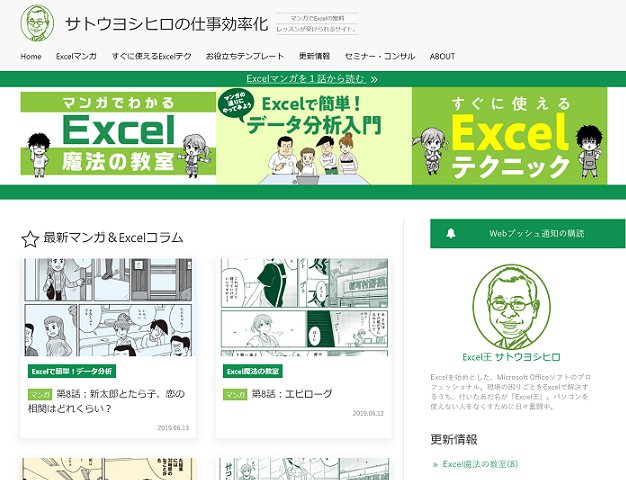Click Excel王 サトウヨシヒロ name link
This screenshot has height=480, width=626.
511,357
